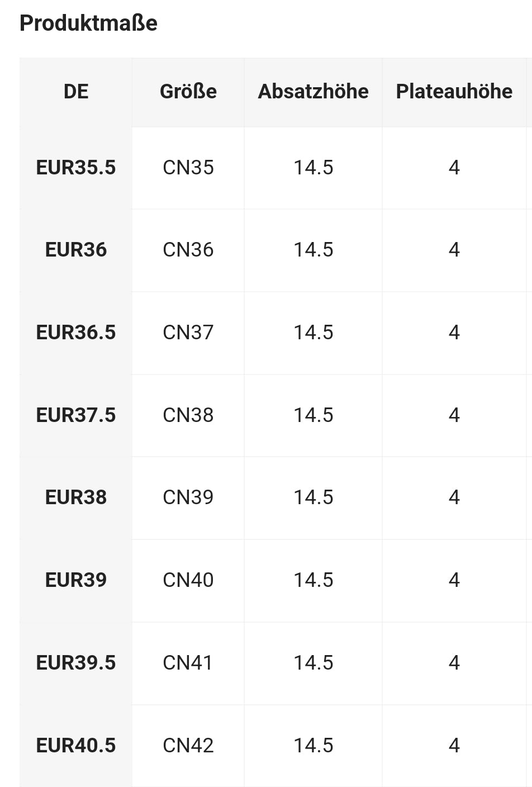Click the EUR37.5 size cell

coord(76,415)
